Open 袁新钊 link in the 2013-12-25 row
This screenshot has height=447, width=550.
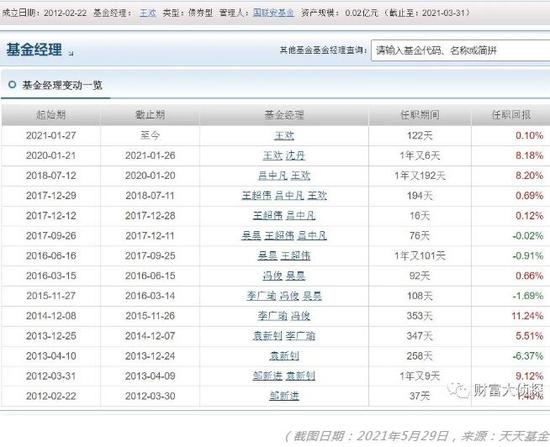click(268, 336)
